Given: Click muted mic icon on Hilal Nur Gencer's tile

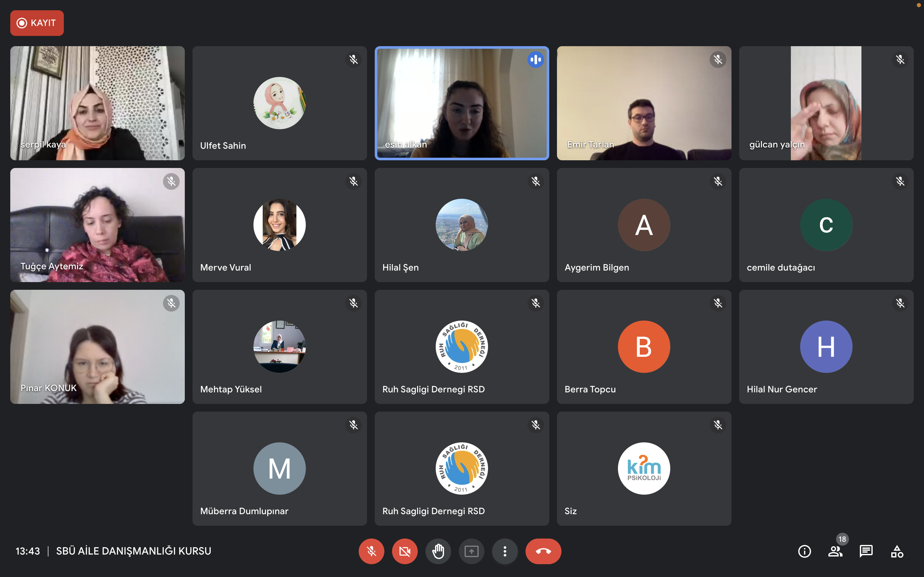Looking at the screenshot, I should [x=900, y=303].
